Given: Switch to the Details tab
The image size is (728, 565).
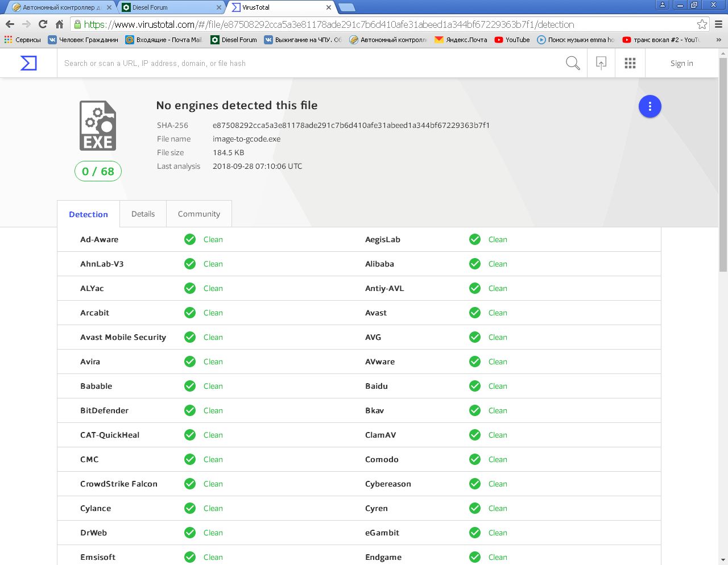Looking at the screenshot, I should (143, 214).
